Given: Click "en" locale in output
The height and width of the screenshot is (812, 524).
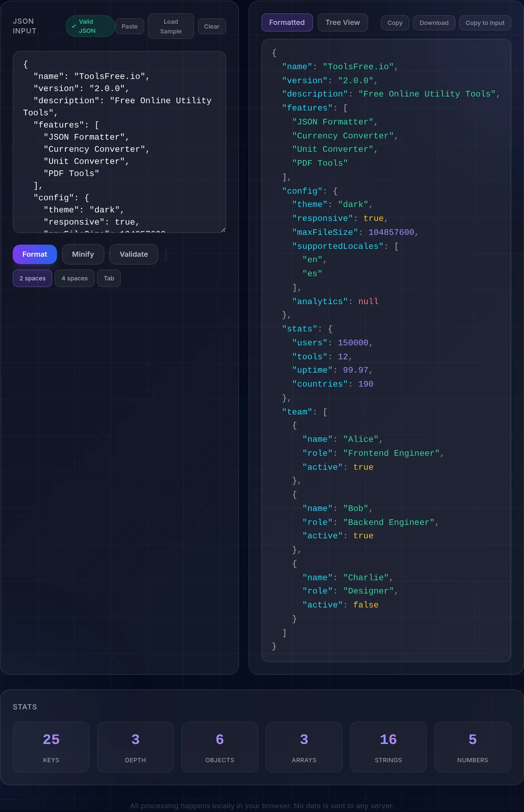Looking at the screenshot, I should (x=312, y=260).
